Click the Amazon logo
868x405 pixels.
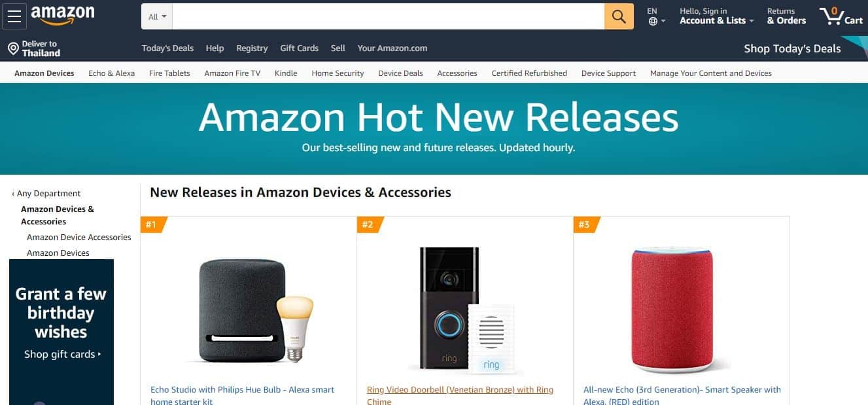tap(63, 15)
